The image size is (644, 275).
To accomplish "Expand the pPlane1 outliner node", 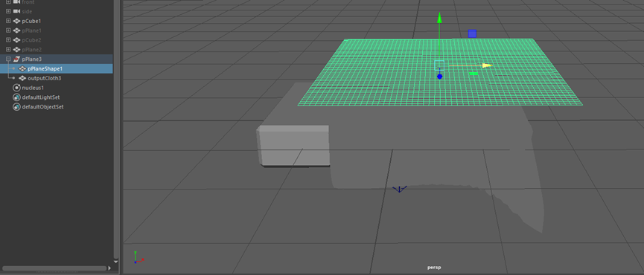I will pos(8,30).
